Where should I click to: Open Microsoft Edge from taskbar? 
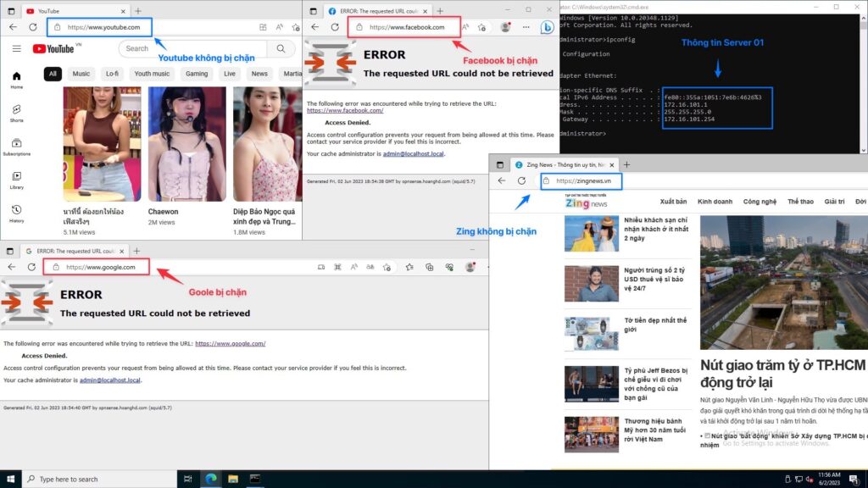211,479
